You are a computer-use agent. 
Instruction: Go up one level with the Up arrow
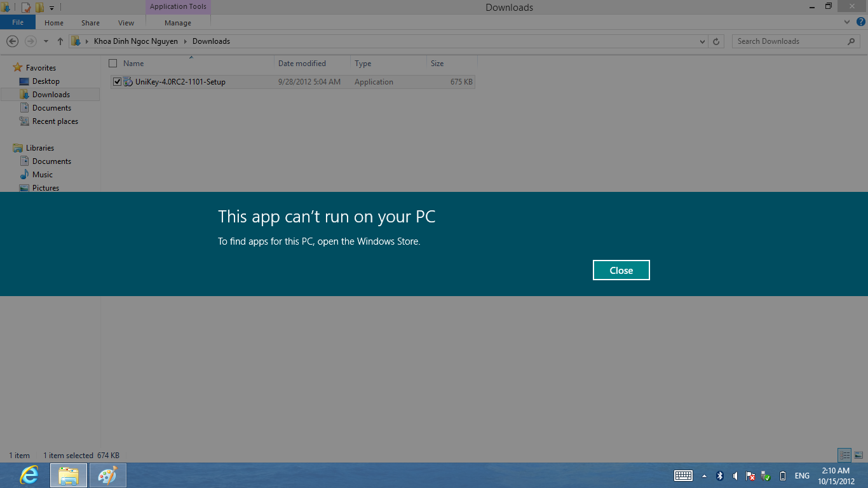(x=60, y=41)
